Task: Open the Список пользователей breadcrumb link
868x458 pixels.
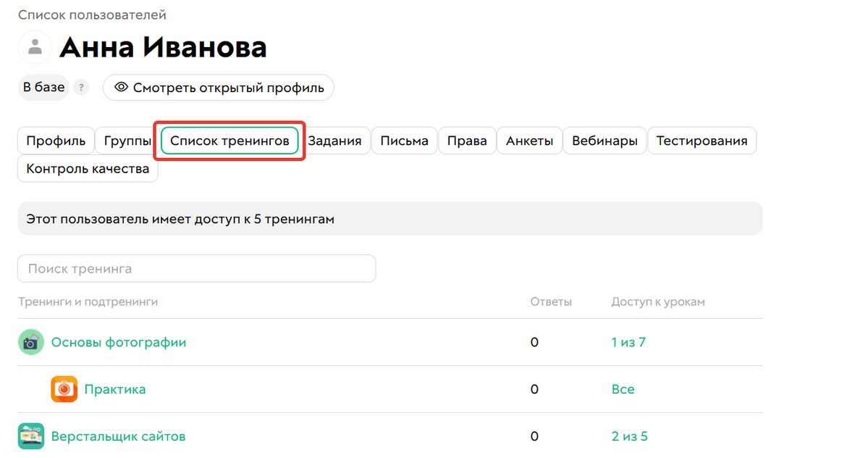Action: 93,14
